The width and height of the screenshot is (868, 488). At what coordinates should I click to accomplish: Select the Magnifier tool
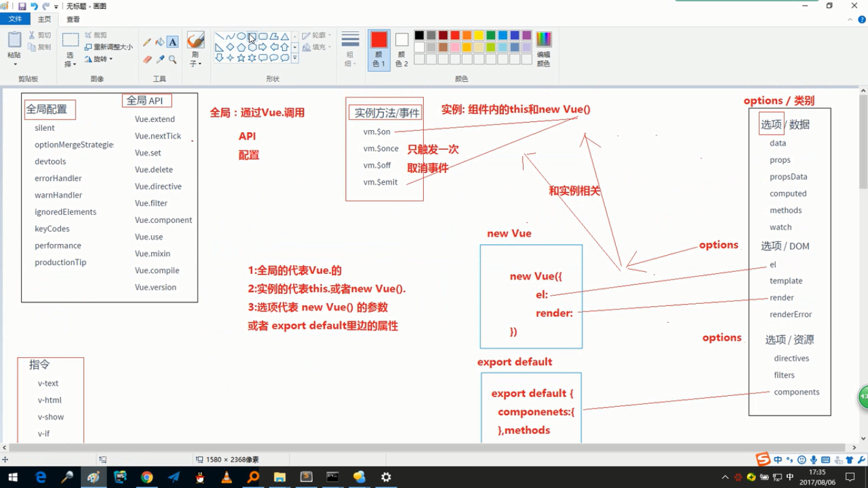(x=173, y=59)
